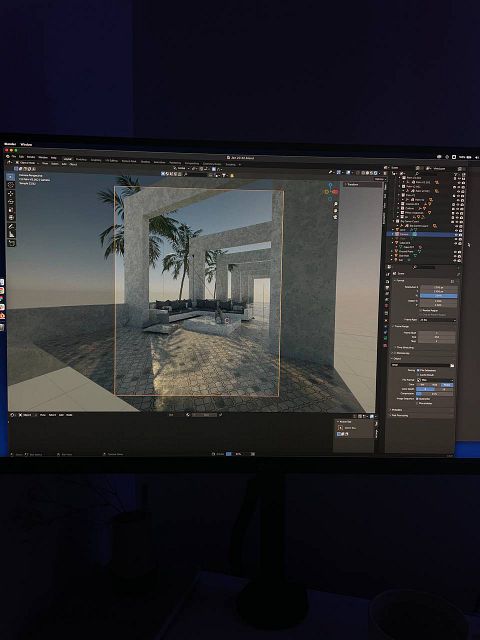The width and height of the screenshot is (480, 640).
Task: Hide the selected Camera in the outliner
Action: click(456, 235)
